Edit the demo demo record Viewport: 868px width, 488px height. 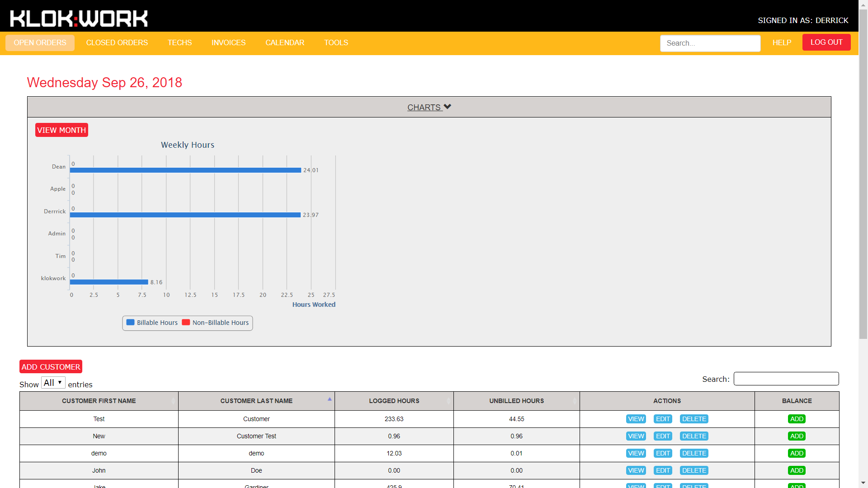[x=663, y=453]
